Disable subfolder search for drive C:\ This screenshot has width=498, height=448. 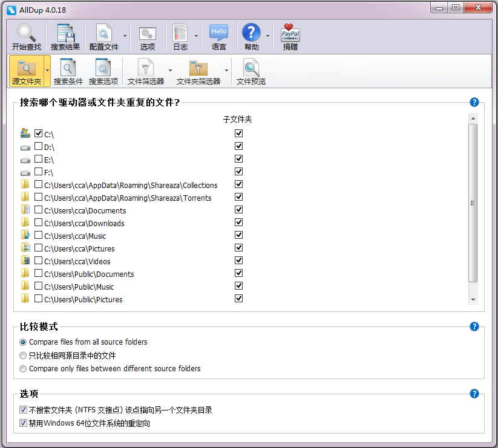coord(238,133)
